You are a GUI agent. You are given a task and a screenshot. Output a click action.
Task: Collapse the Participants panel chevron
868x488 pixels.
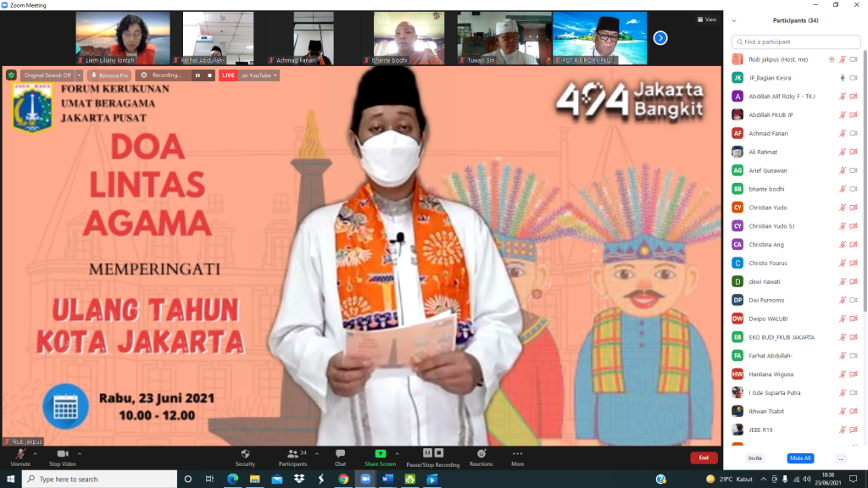tap(734, 20)
